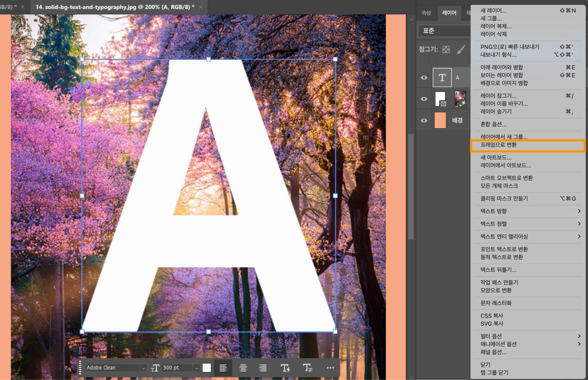588x380 pixels.
Task: Open the 표준 blend mode dropdown
Action: [x=445, y=31]
